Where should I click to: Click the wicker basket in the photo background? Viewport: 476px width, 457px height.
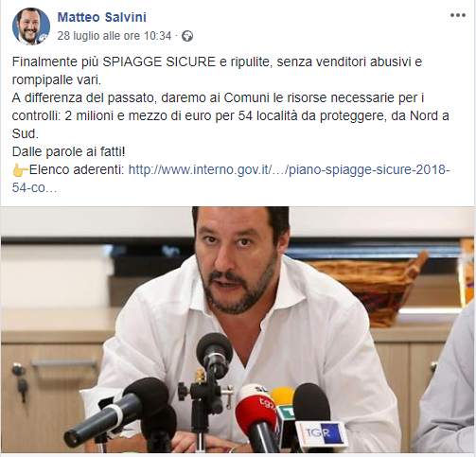pyautogui.click(x=372, y=286)
